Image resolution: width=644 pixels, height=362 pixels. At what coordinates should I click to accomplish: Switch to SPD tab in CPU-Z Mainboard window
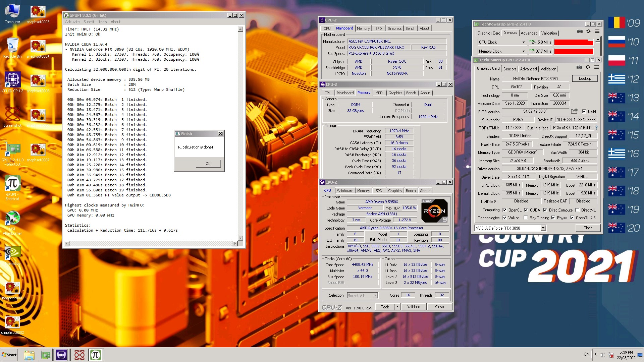[x=378, y=28]
